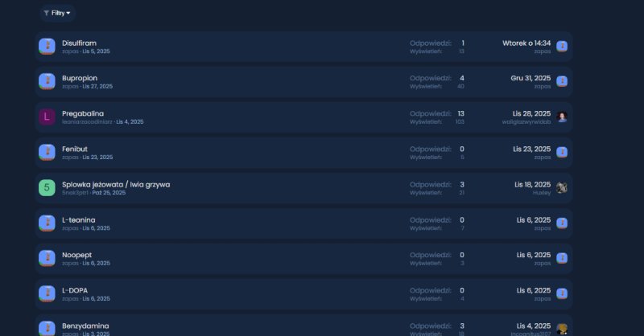This screenshot has height=336, width=644.
Task: Open latest post 'Lis 23, 2025' in Fenibut row
Action: coord(532,149)
